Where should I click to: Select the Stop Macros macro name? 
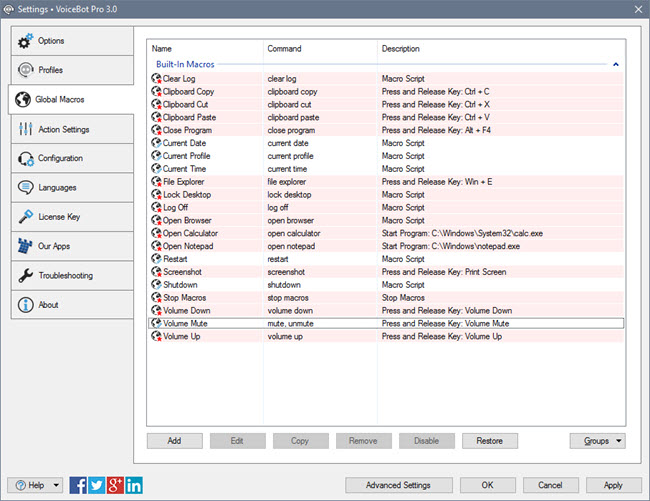[x=184, y=297]
